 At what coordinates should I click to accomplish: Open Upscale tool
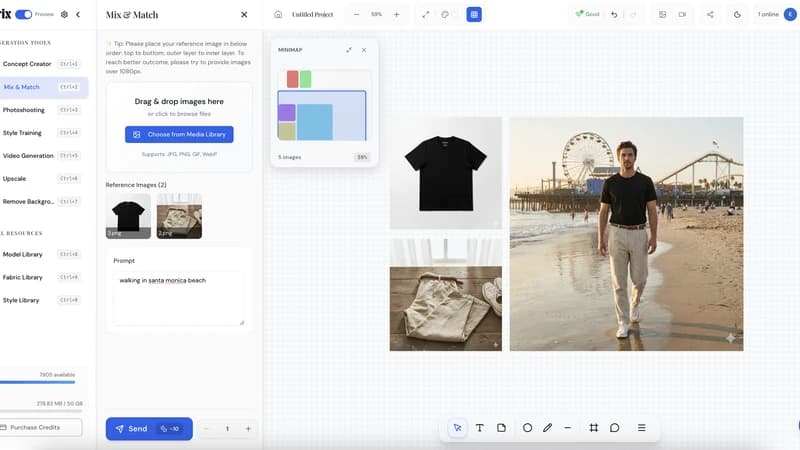click(42, 179)
